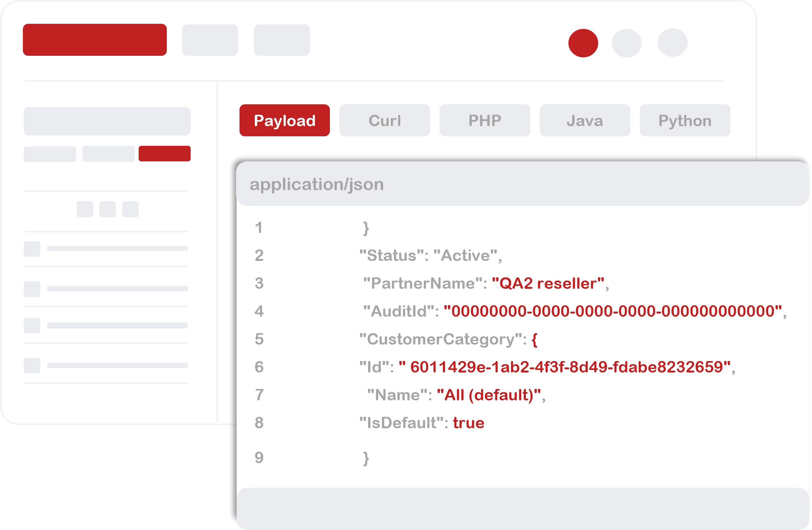Select the "All (default)" name value
Screen dimensions: 812x530
489,395
